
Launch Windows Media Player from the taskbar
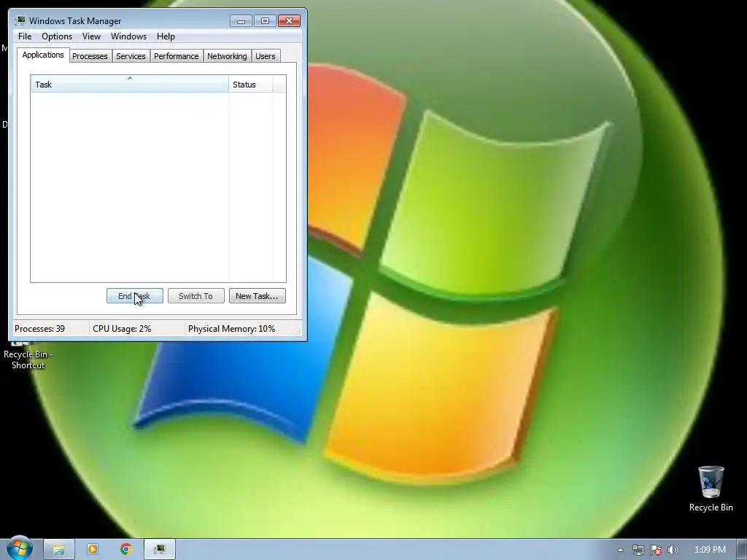click(x=93, y=550)
